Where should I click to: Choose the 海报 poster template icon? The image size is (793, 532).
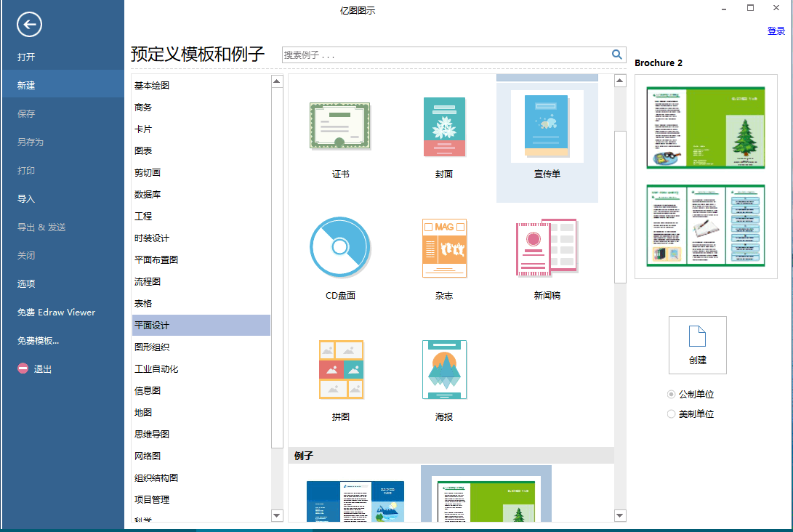(444, 369)
